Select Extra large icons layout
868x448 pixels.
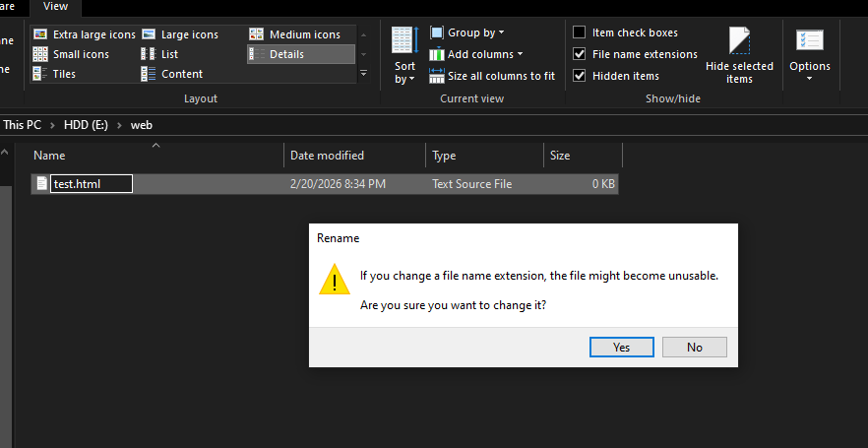click(x=85, y=34)
